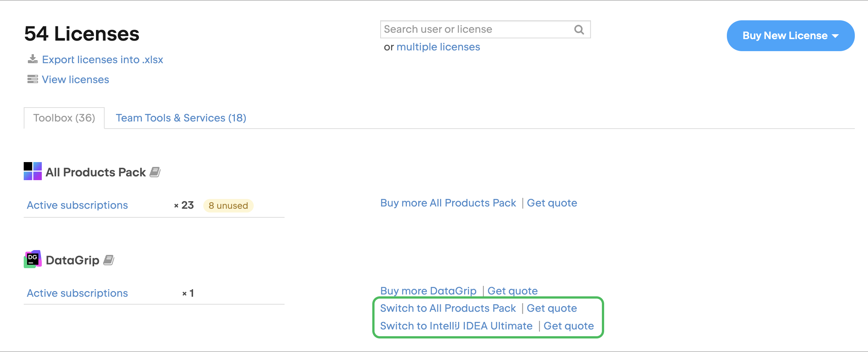Open documentation book icon beside DataGrip
Screen dimensions: 868x352
click(x=109, y=259)
